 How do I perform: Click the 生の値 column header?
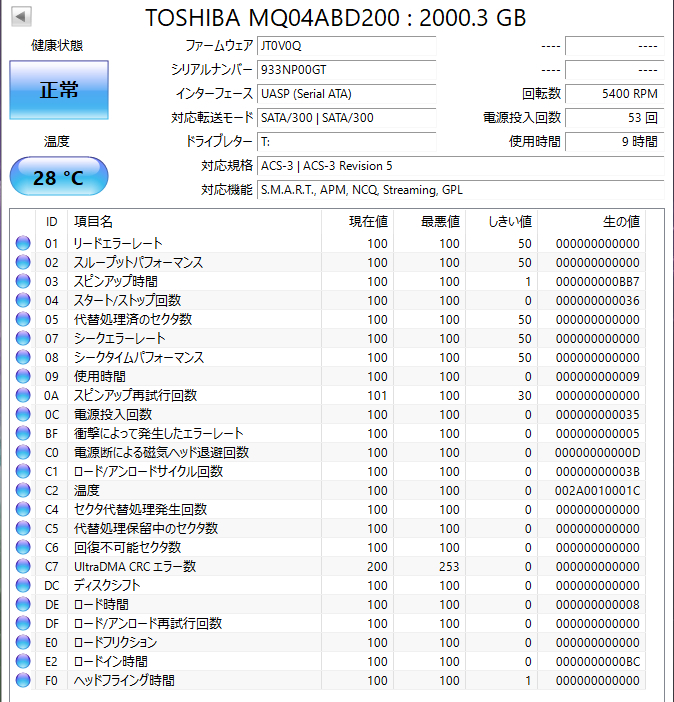pos(592,222)
